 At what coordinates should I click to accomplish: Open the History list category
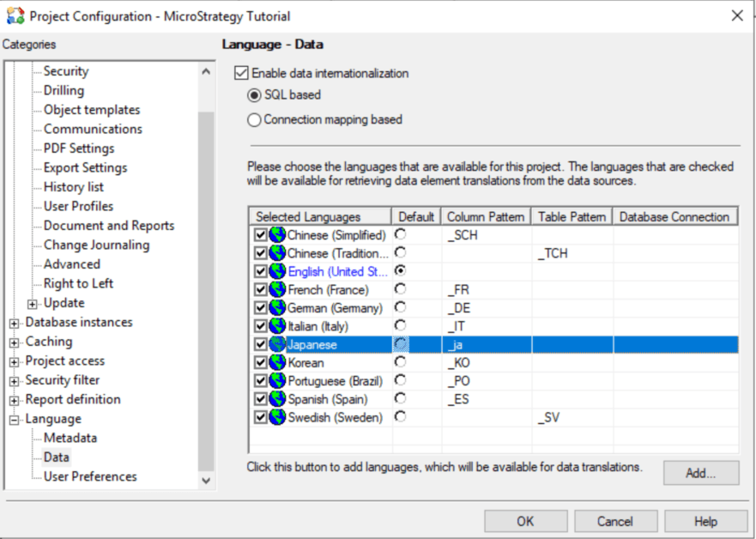click(73, 186)
